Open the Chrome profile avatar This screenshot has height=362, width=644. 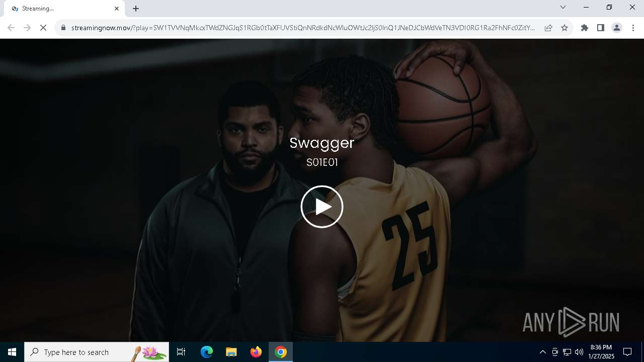(x=617, y=28)
